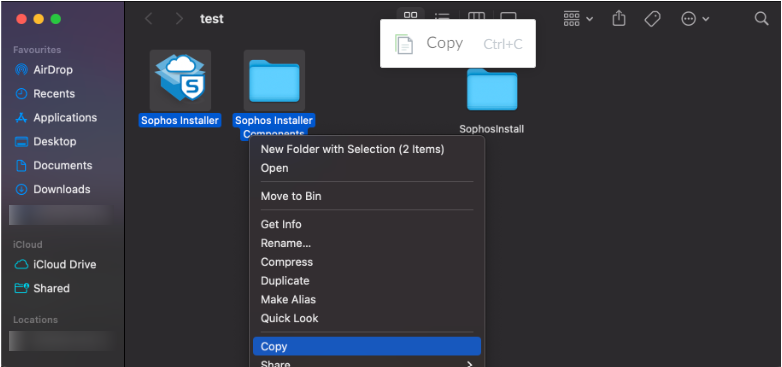This screenshot has width=782, height=367.
Task: Click the Desktop sidebar icon
Action: 21,142
